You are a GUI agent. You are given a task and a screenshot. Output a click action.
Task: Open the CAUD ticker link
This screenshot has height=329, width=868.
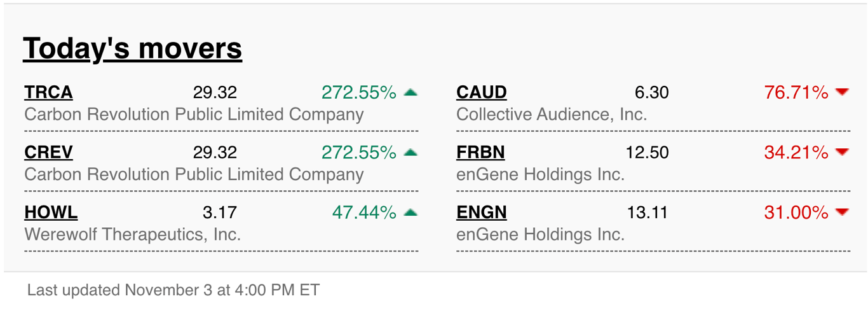[x=482, y=93]
